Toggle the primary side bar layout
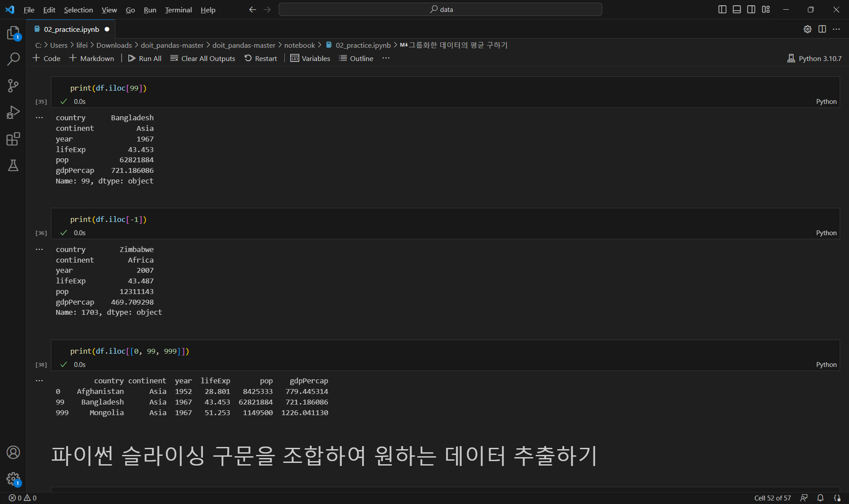849x504 pixels. coord(722,9)
